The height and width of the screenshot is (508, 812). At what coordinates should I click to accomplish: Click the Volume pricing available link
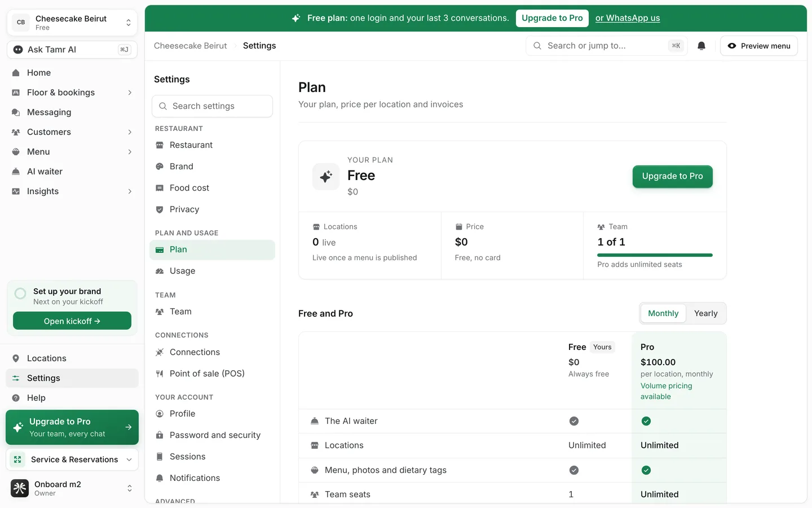click(x=667, y=391)
